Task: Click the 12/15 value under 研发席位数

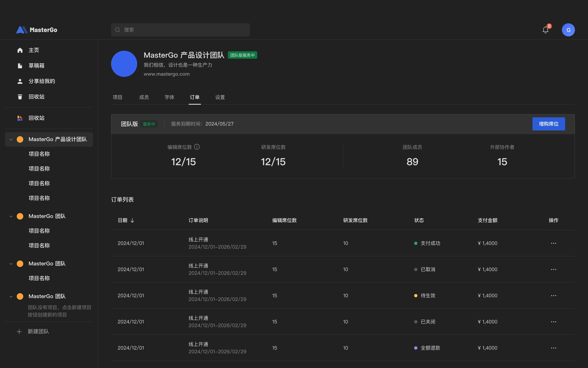Action: pyautogui.click(x=273, y=162)
